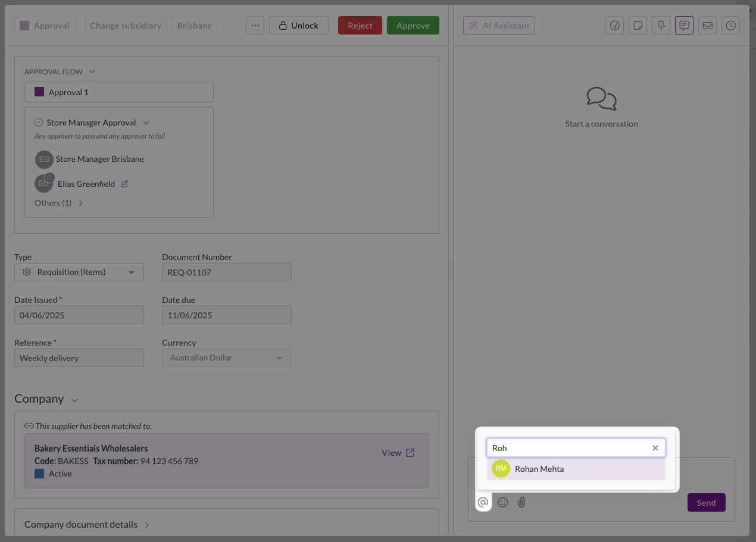Click the Date Issued field
Image resolution: width=756 pixels, height=542 pixels.
[79, 315]
